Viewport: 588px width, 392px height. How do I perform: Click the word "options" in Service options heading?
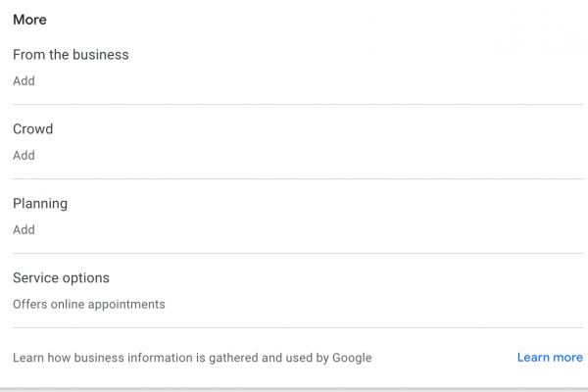point(85,278)
